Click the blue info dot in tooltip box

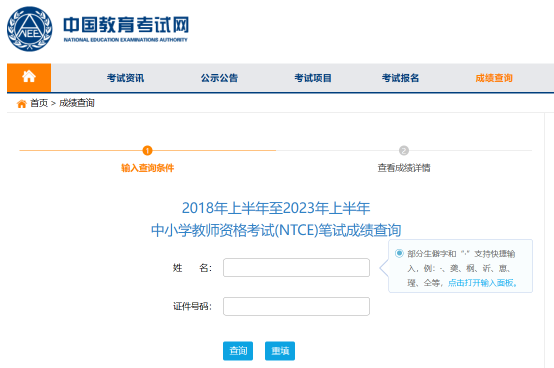399,253
